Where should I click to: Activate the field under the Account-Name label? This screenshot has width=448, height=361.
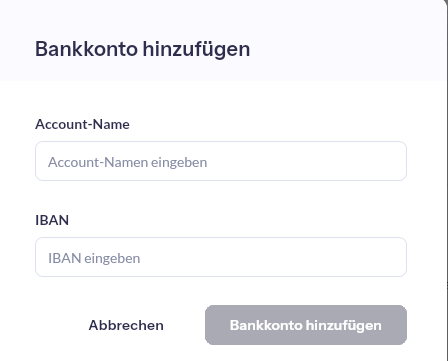[x=221, y=161]
